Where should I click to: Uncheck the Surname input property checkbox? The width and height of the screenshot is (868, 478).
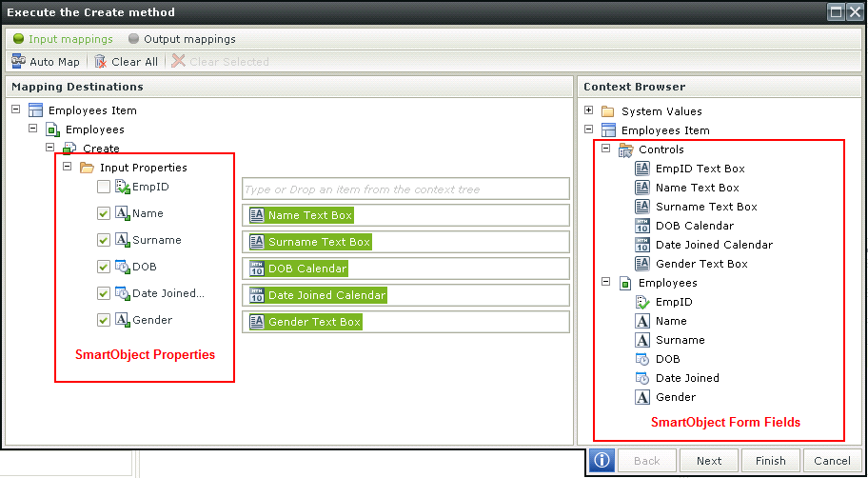pyautogui.click(x=104, y=240)
